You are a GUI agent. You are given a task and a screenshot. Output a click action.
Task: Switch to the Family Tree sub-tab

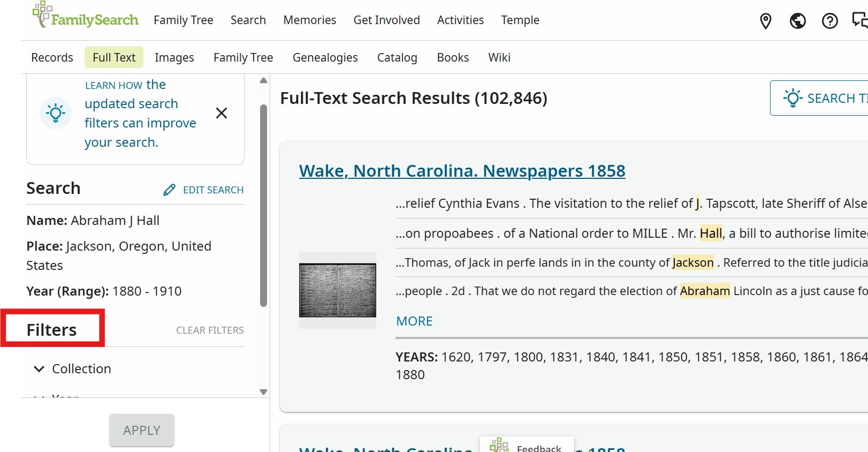(243, 57)
